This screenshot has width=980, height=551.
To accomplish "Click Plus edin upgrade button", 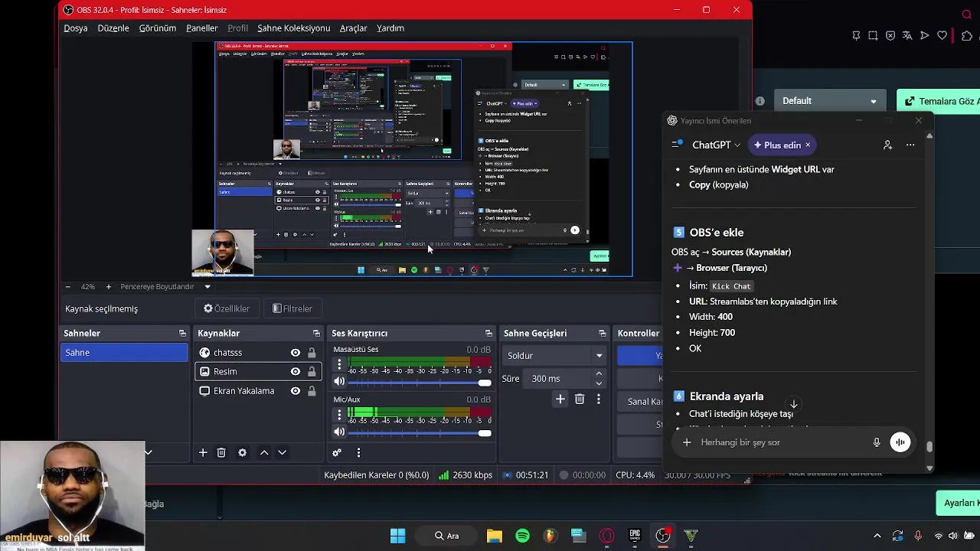I will click(782, 145).
